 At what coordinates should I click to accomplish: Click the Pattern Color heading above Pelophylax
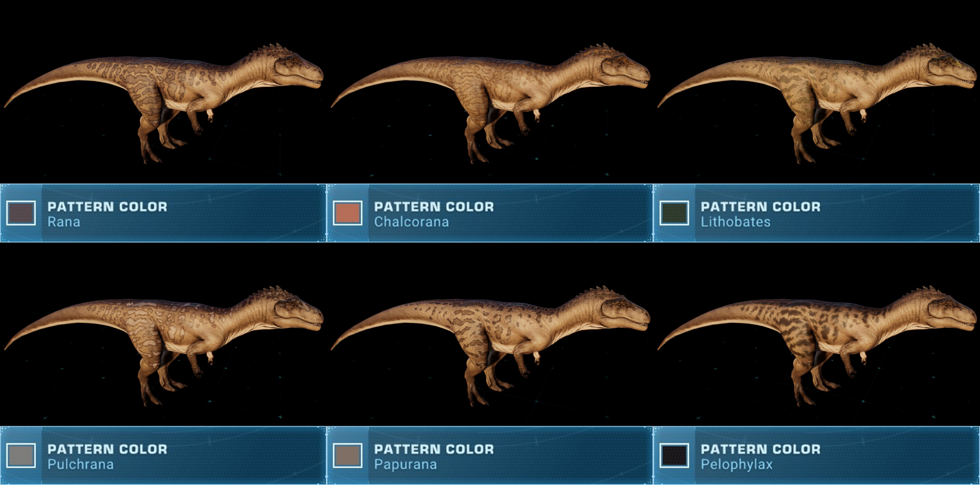click(761, 449)
